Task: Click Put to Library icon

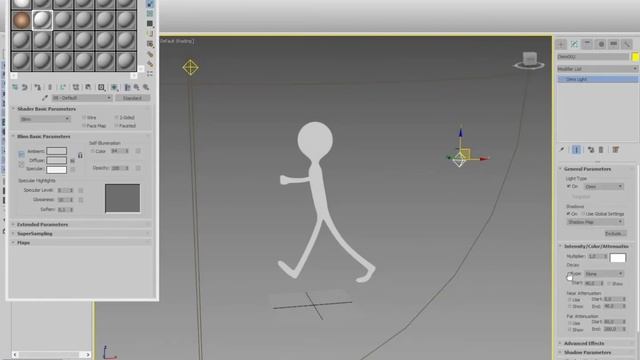Action: point(88,87)
